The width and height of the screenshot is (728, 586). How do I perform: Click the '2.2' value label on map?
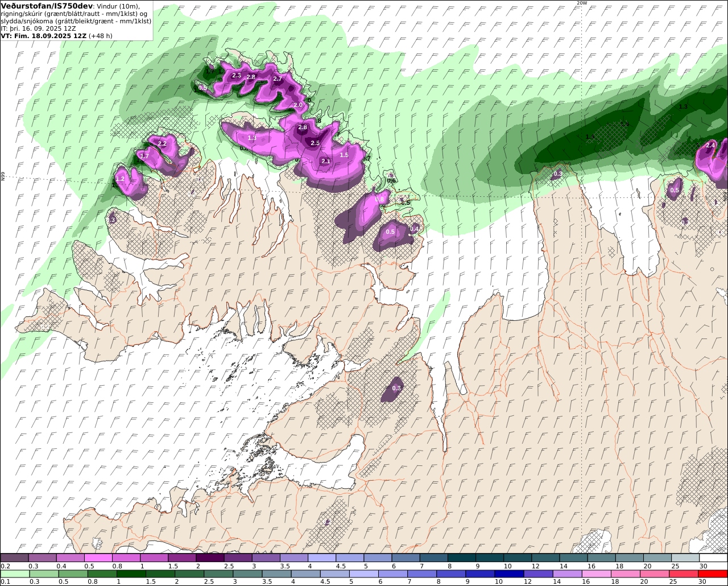click(162, 143)
